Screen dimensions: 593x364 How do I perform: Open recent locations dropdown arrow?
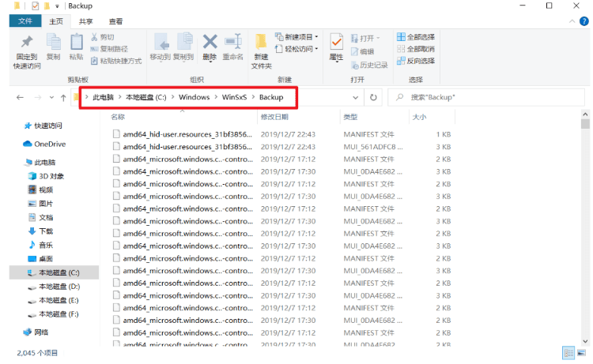coord(51,97)
